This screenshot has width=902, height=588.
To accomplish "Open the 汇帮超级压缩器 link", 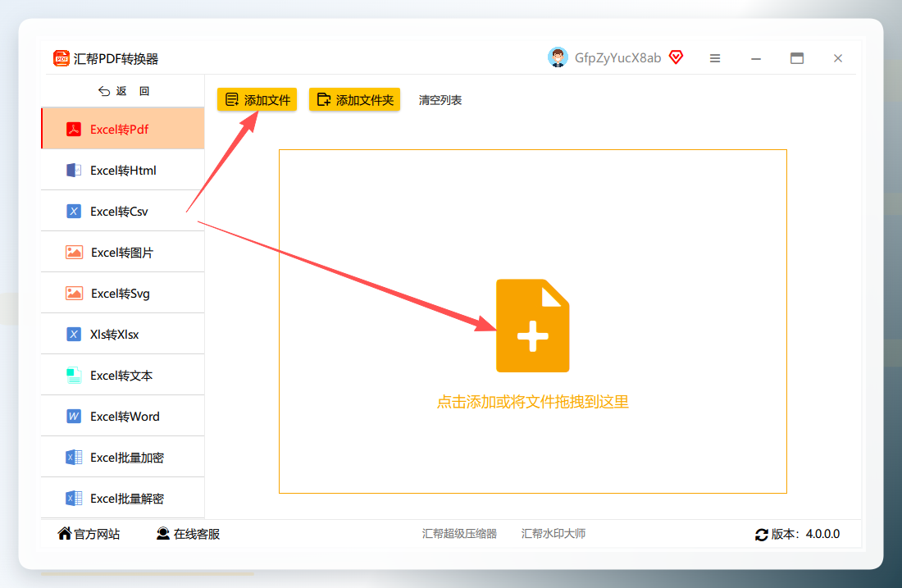I will click(x=459, y=533).
